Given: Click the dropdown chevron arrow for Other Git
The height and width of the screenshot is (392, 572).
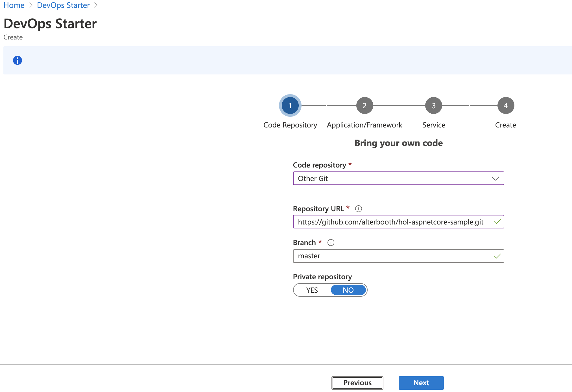Looking at the screenshot, I should [x=495, y=179].
